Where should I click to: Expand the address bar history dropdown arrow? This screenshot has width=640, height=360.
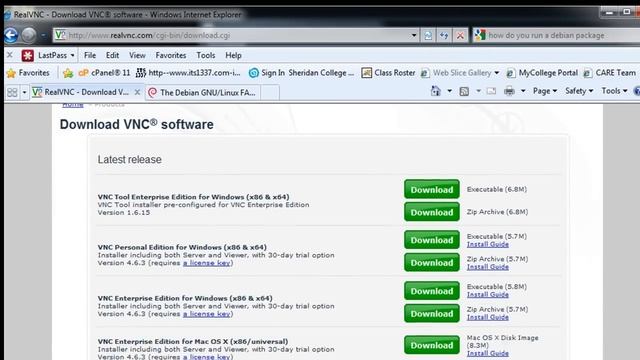click(x=414, y=36)
